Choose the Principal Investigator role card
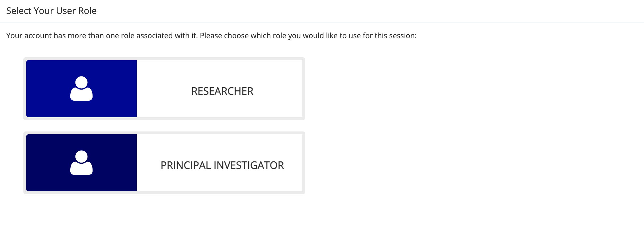 (x=164, y=163)
